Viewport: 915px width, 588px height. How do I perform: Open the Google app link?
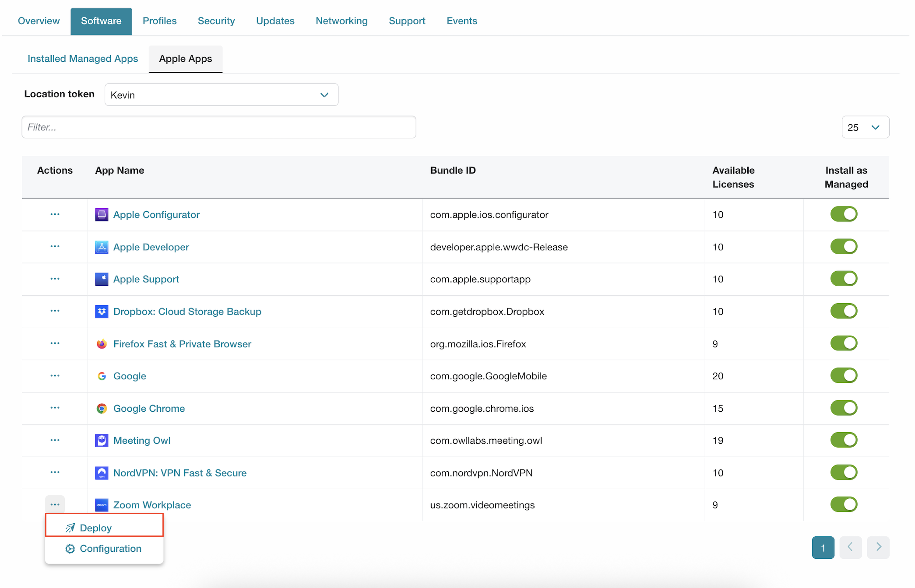click(130, 376)
